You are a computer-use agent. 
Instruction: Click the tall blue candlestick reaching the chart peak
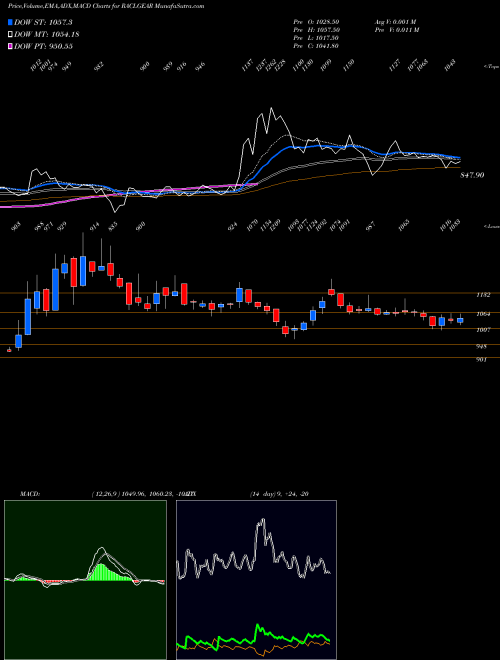pyautogui.click(x=83, y=271)
